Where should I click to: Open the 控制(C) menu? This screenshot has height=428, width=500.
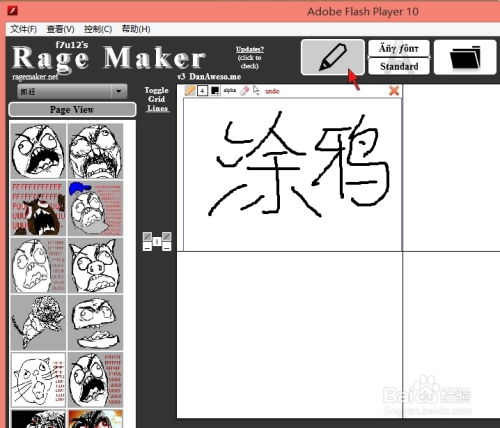[x=98, y=29]
